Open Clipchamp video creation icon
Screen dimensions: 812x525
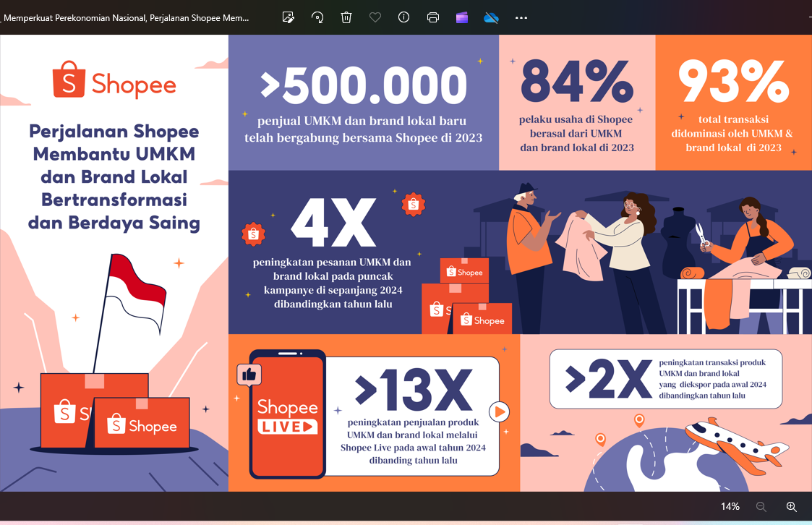tap(462, 17)
